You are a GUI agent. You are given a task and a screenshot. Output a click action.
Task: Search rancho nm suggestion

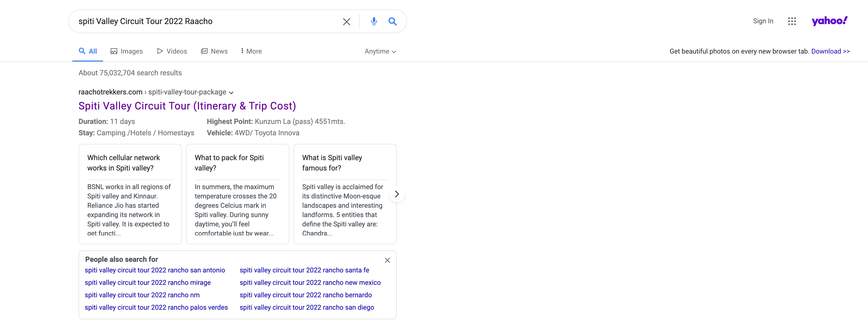[x=142, y=295]
